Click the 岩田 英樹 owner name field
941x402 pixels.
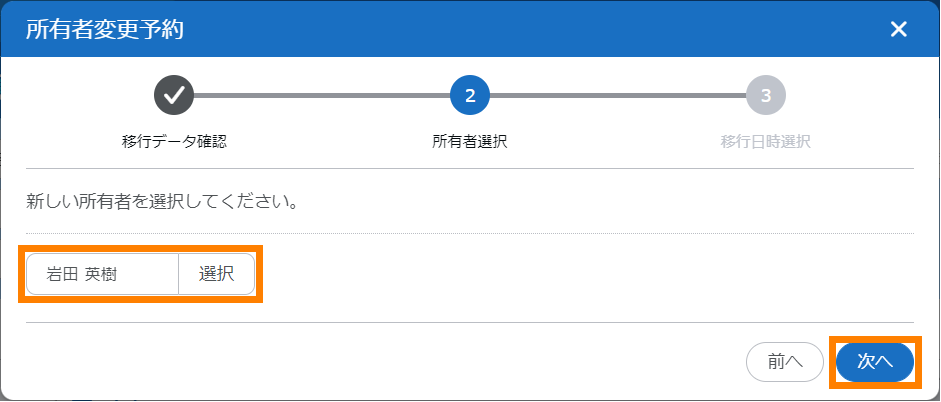click(102, 274)
